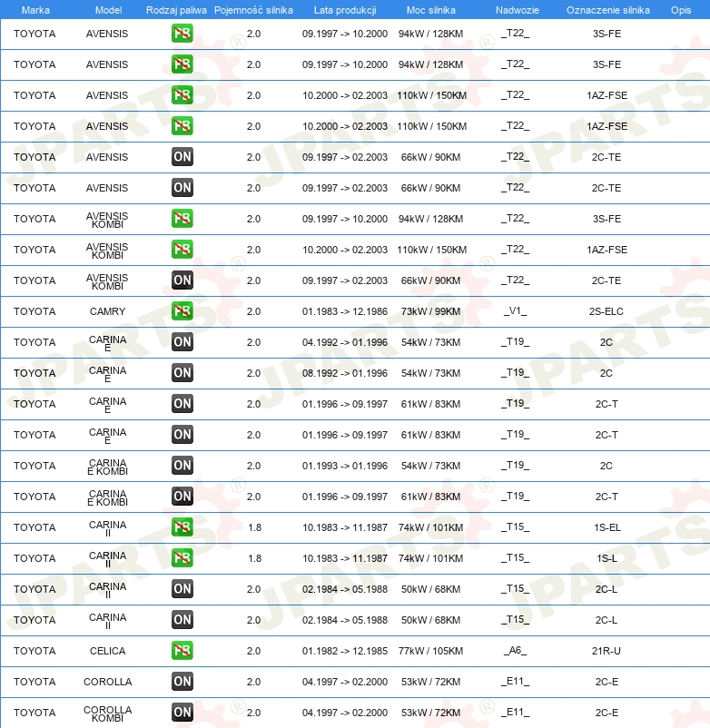This screenshot has width=710, height=728.
Task: Select the CAMRY model cell
Action: click(108, 311)
